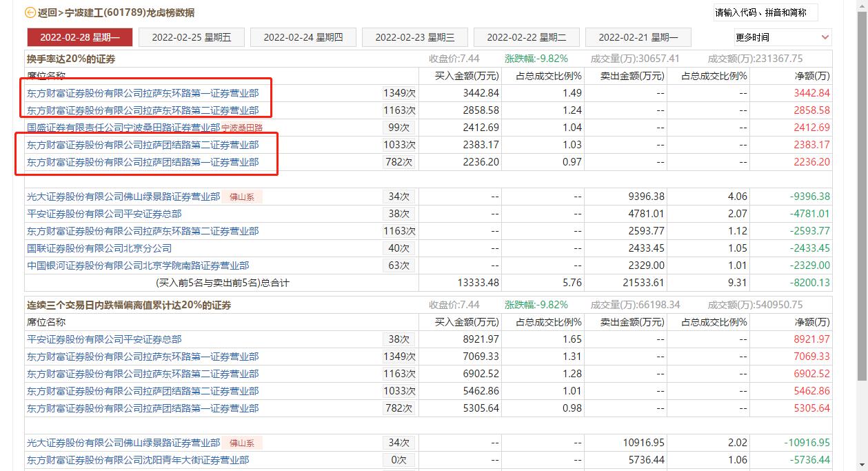Screen dimensions: 868x471
Task: Click the 佛山系 tag beside 光大证券 in upper table
Action: [x=241, y=197]
